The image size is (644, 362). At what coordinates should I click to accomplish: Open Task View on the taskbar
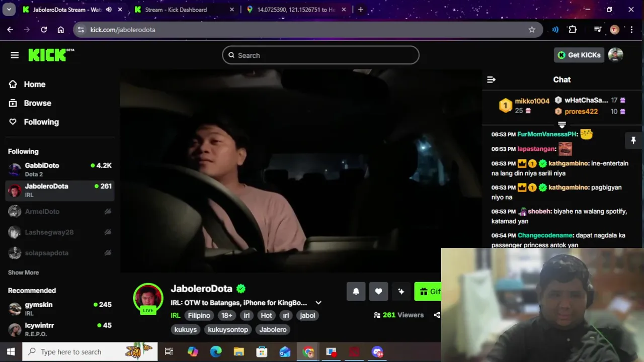[x=169, y=352]
